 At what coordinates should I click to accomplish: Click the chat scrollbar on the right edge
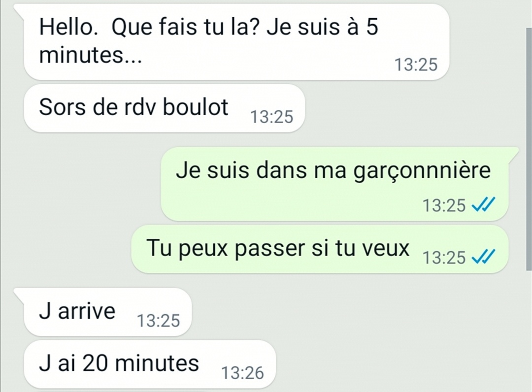[529, 149]
